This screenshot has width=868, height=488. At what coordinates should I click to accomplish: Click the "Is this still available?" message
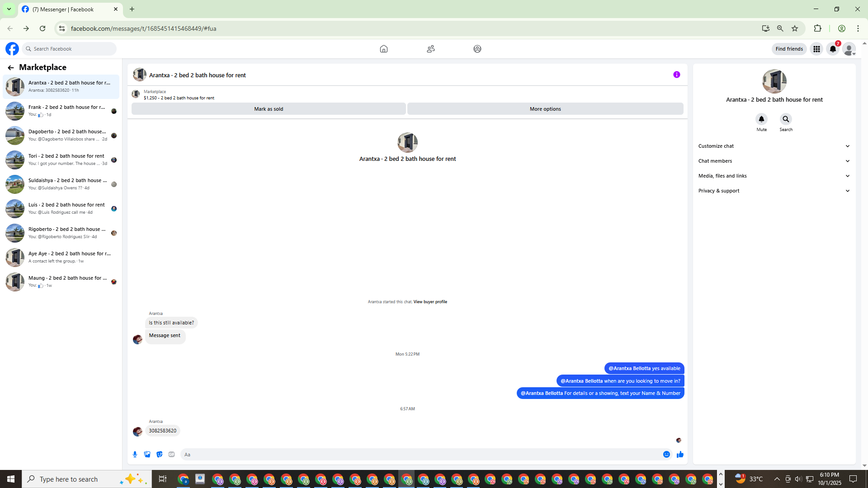pos(171,323)
